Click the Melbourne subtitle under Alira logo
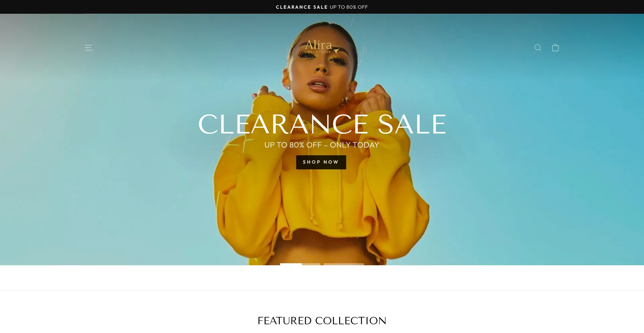The height and width of the screenshot is (333, 644). point(319,52)
